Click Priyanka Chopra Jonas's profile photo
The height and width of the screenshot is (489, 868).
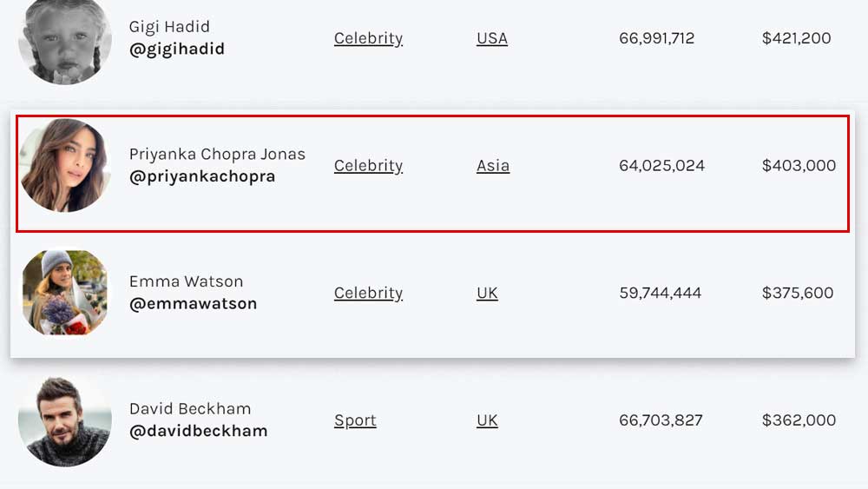pos(65,165)
